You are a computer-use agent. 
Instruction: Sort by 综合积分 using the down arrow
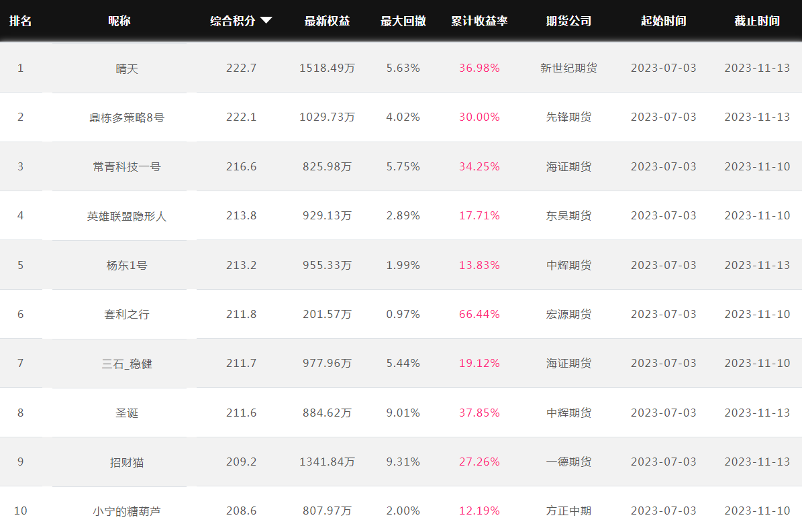click(266, 20)
